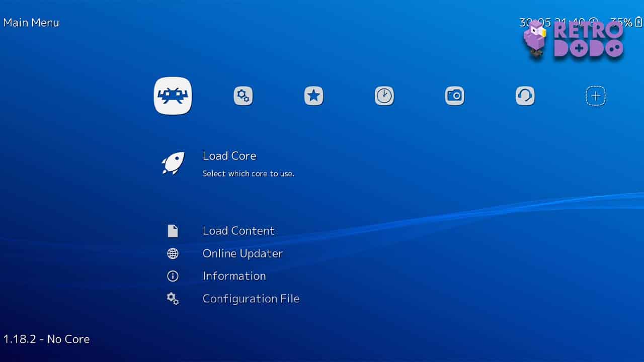The height and width of the screenshot is (362, 644).
Task: Open the Settings gear tab icon
Action: 243,96
